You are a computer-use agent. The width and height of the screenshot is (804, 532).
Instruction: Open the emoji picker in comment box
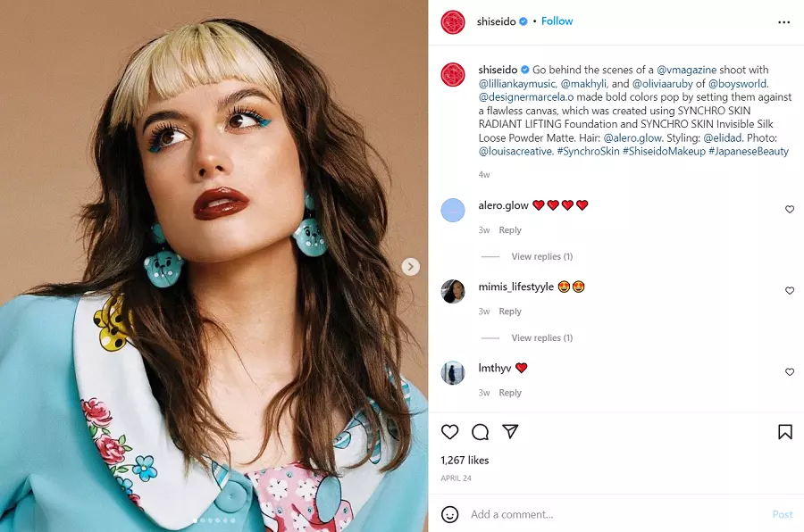(x=451, y=514)
